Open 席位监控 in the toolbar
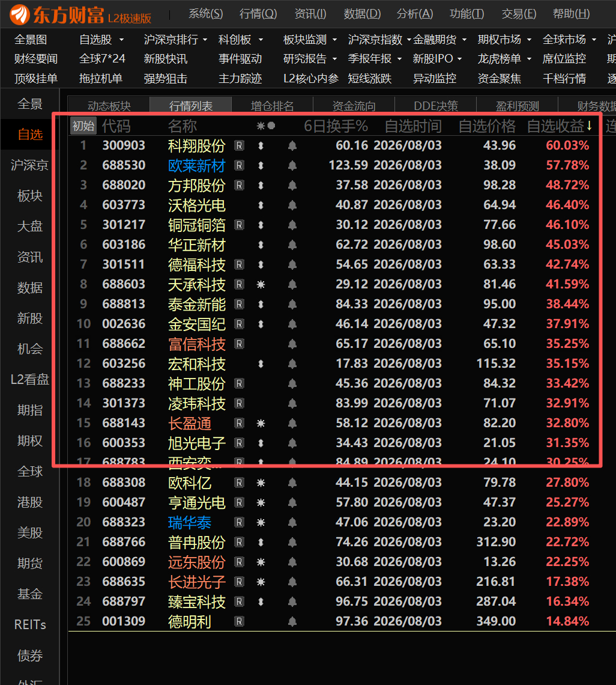 [x=564, y=58]
